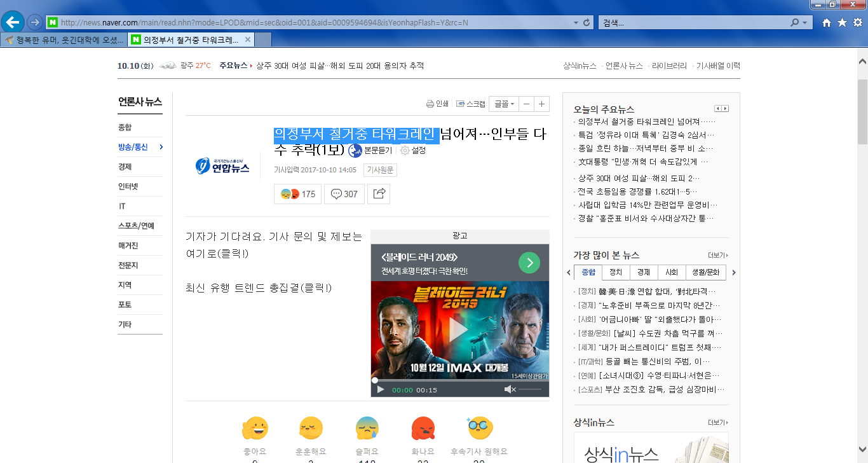Viewport: 868px width, 463px height.
Task: Click the print (인쇄) icon
Action: click(x=430, y=104)
